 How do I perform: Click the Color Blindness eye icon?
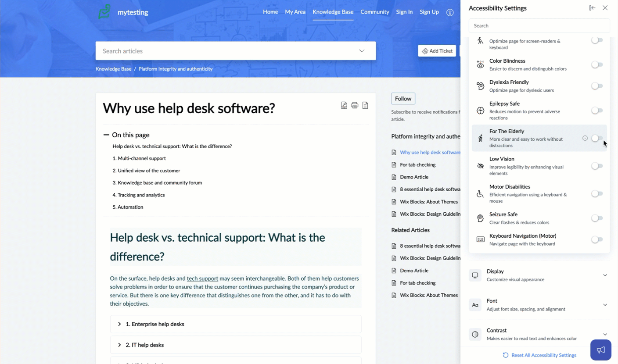(x=480, y=64)
